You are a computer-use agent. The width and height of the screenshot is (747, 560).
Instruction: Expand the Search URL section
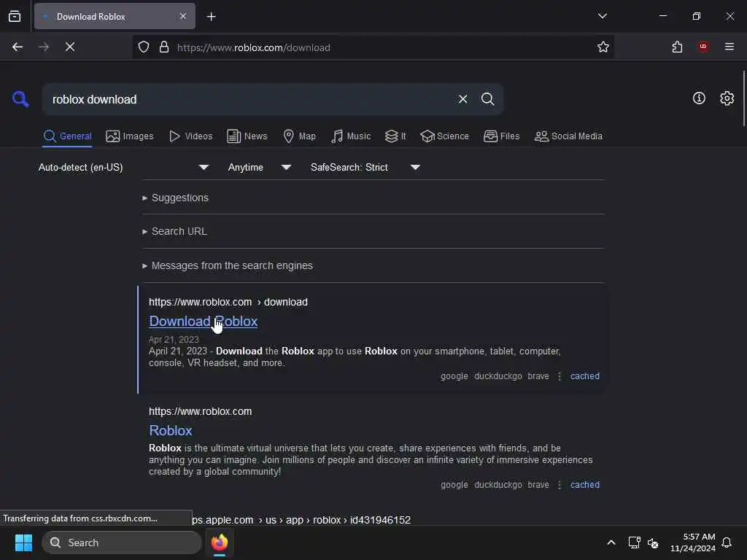pyautogui.click(x=174, y=231)
